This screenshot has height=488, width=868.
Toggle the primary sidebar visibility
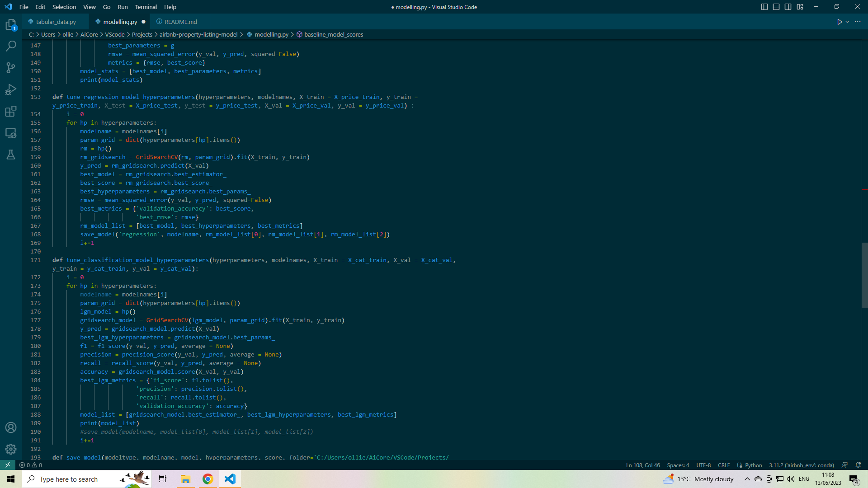point(764,7)
